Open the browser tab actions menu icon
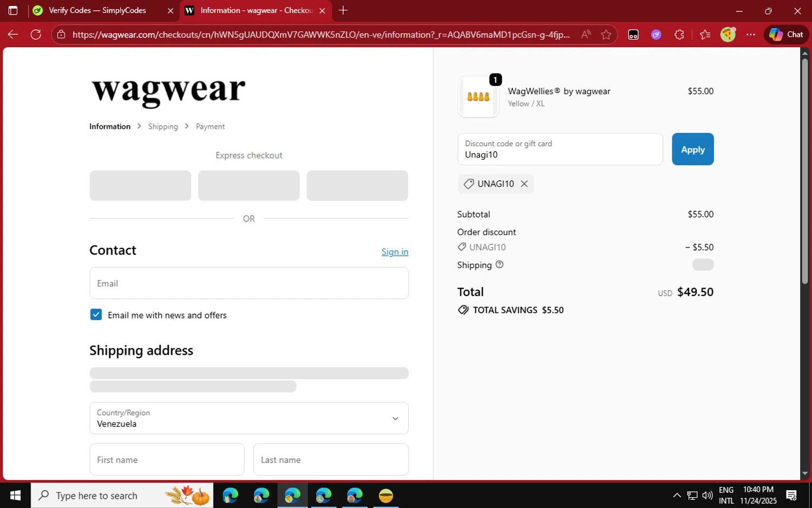 pyautogui.click(x=13, y=10)
